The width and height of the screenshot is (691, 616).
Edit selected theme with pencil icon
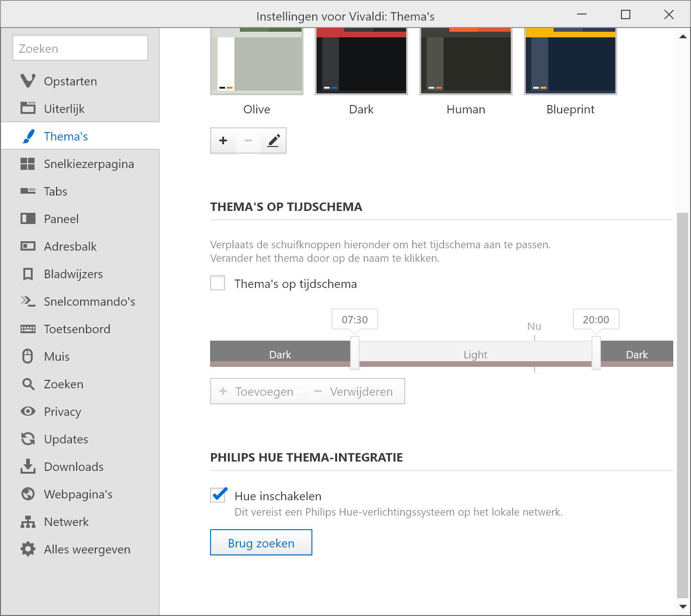click(274, 140)
